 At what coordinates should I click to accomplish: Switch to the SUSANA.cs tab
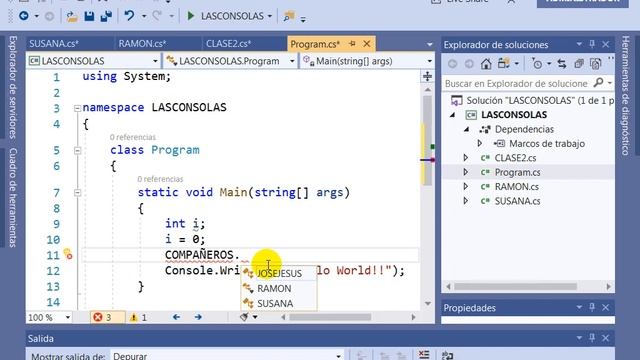[x=53, y=44]
